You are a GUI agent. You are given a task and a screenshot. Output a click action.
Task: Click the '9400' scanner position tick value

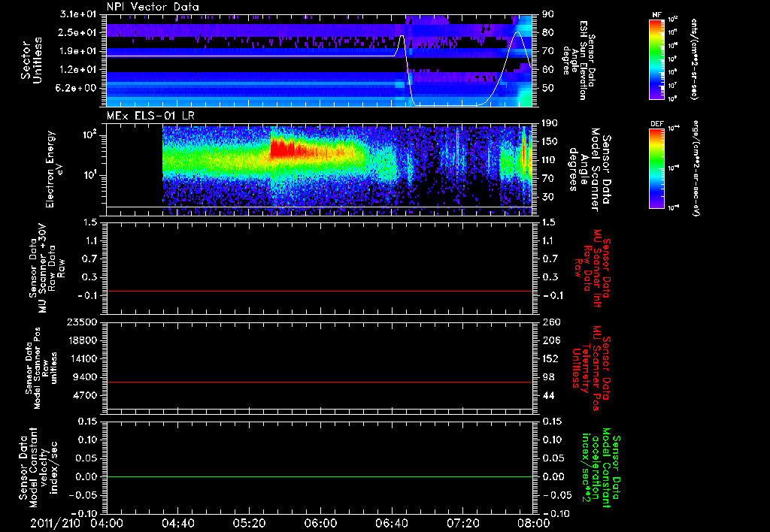[x=84, y=377]
